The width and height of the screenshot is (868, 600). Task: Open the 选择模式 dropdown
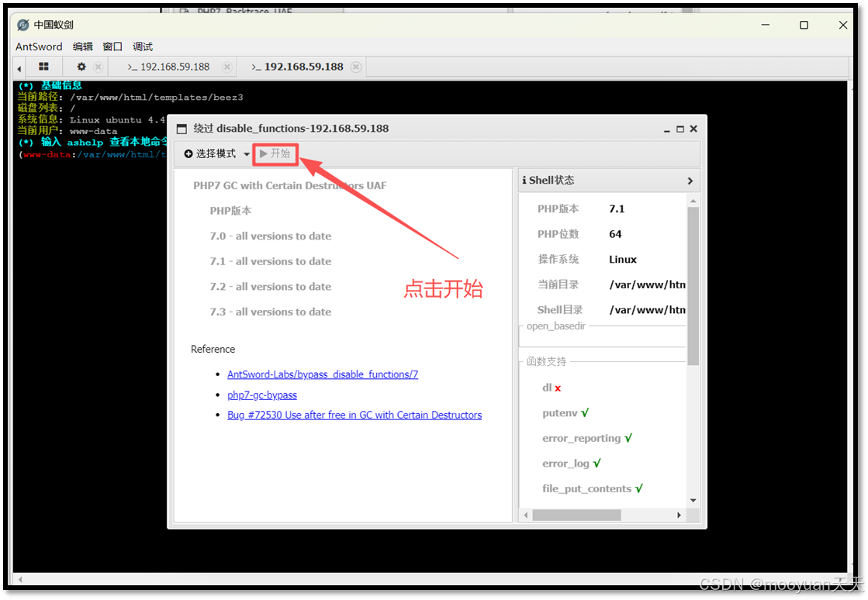coord(217,153)
